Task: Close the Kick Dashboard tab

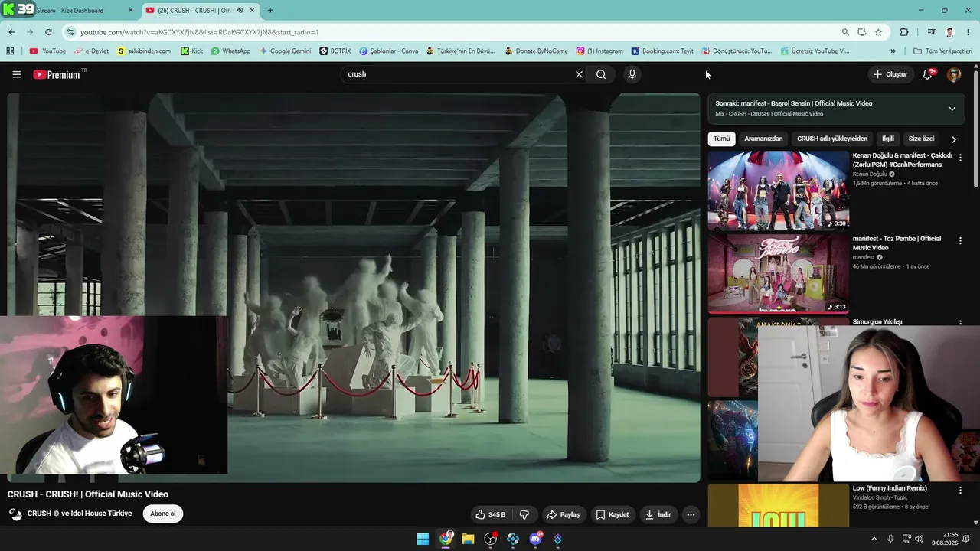Action: pyautogui.click(x=129, y=11)
